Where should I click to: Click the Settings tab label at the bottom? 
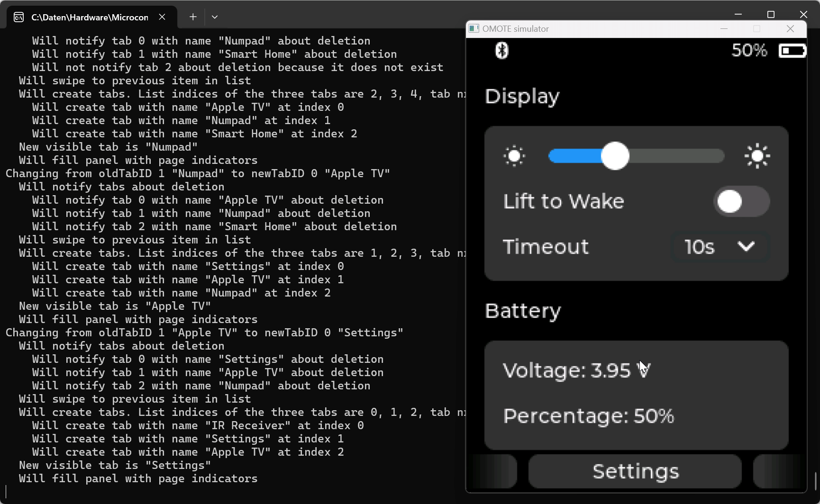635,471
